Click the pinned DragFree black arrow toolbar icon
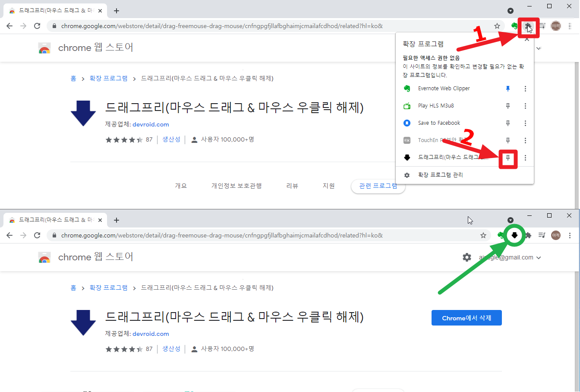Viewport: 580px width, 392px height. [x=514, y=235]
